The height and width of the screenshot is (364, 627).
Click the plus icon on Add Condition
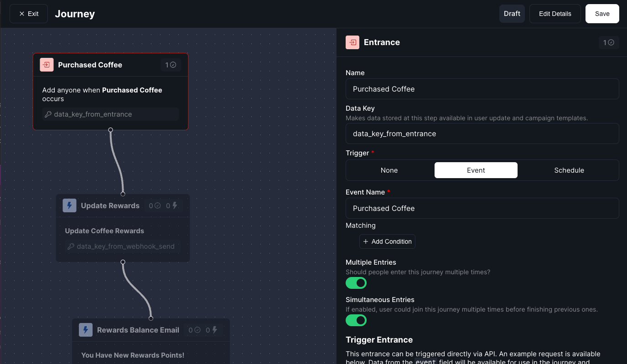366,241
